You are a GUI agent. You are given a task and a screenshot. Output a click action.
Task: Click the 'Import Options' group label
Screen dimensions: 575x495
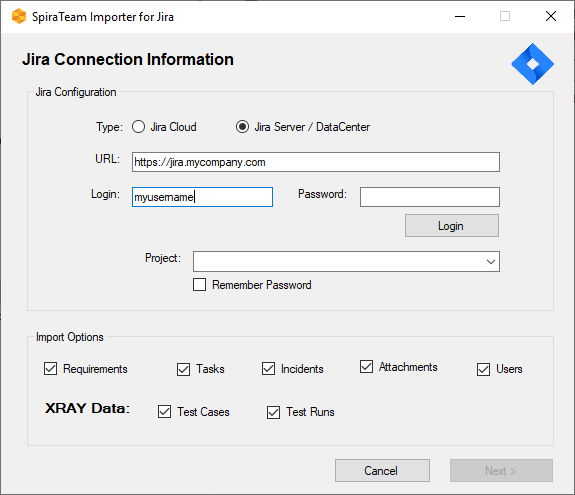70,337
